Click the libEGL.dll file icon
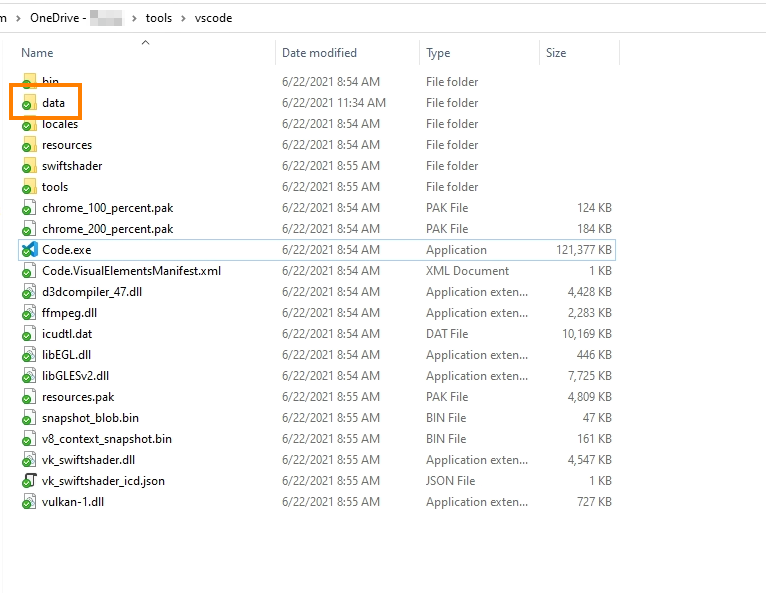The image size is (766, 593). (x=29, y=355)
